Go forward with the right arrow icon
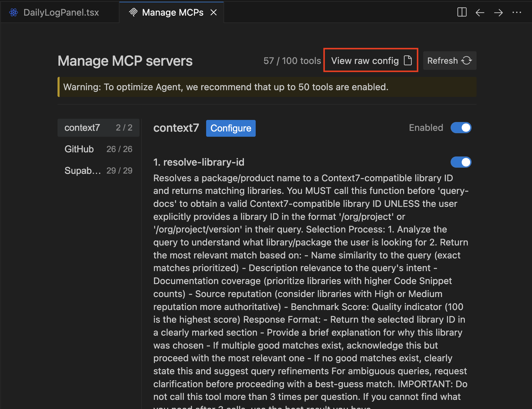 498,12
